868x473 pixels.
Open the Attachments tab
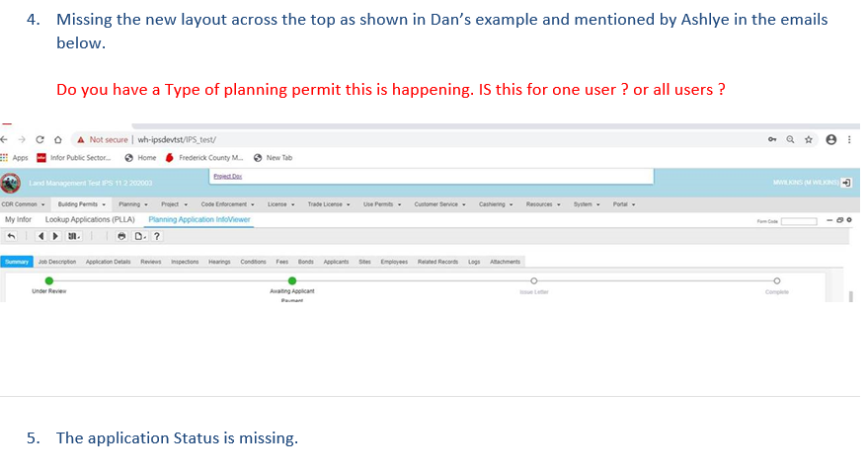505,262
